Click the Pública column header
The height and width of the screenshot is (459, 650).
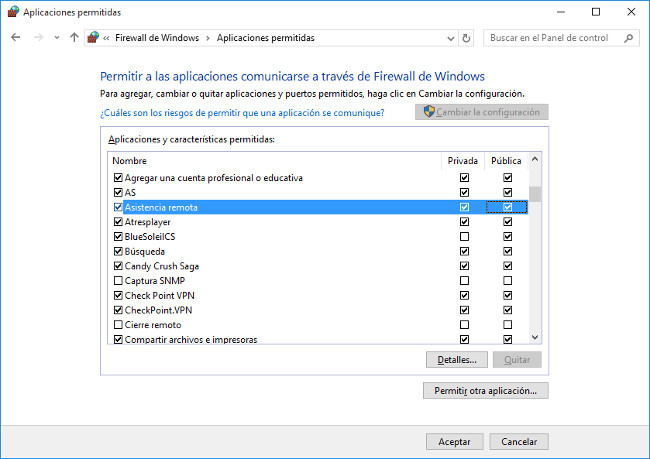pos(506,160)
